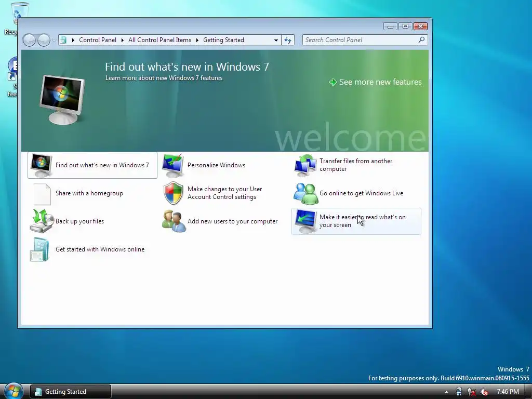Viewport: 532px width, 399px height.
Task: Click the Transfer files computers icon
Action: point(305,165)
